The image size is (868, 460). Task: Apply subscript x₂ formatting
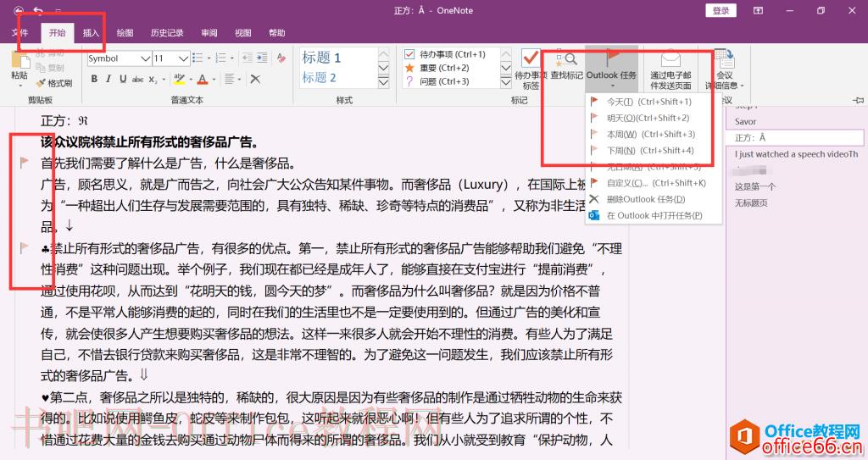[x=153, y=79]
